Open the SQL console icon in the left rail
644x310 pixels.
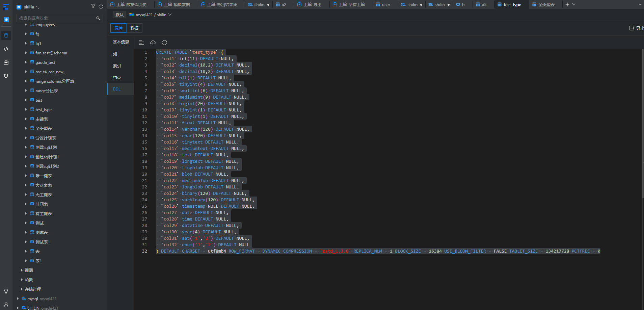[x=6, y=49]
